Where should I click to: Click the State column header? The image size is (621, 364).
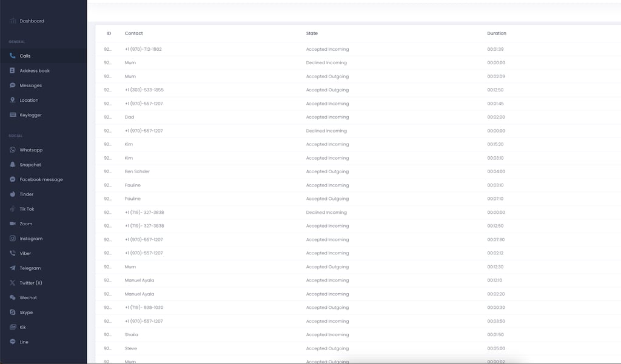click(312, 34)
